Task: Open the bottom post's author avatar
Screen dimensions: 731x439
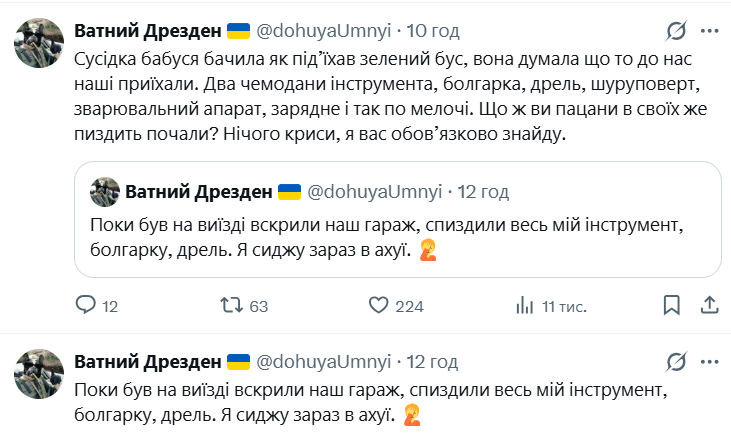Action: pos(37,376)
